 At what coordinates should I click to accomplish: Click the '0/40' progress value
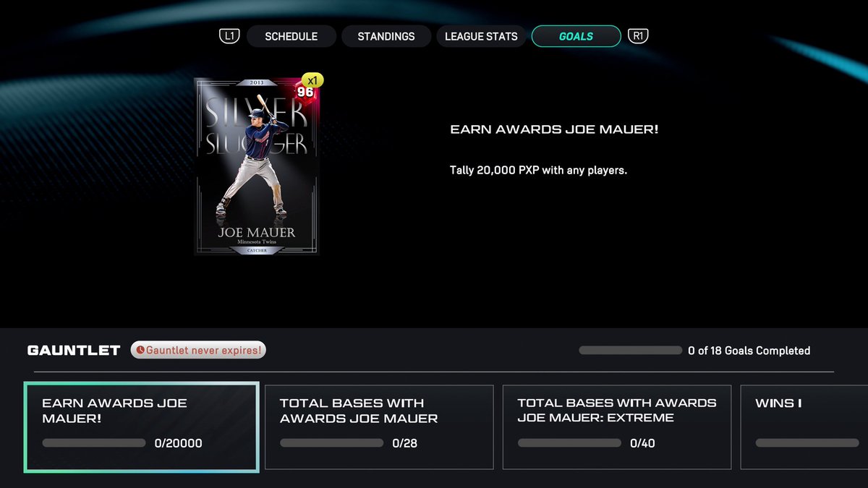(x=642, y=443)
